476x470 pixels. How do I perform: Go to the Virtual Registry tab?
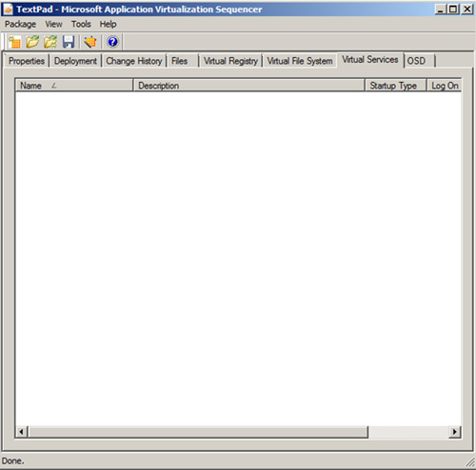tap(230, 61)
